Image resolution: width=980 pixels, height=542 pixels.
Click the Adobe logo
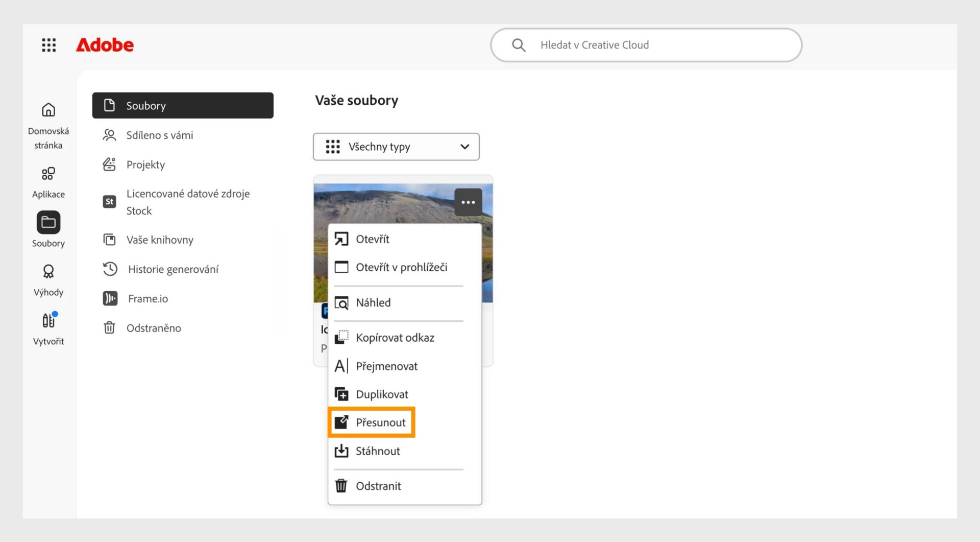pos(105,45)
